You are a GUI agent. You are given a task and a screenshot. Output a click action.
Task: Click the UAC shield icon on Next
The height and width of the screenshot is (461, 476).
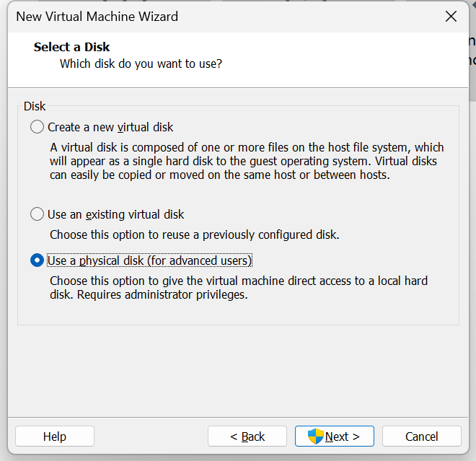(x=316, y=436)
